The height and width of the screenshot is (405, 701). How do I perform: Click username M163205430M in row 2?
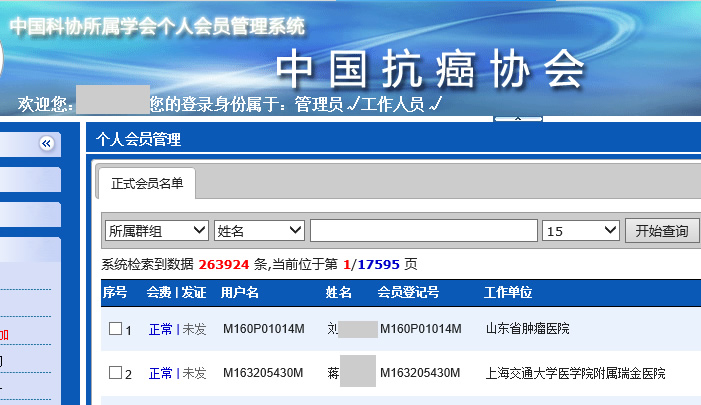(x=263, y=373)
